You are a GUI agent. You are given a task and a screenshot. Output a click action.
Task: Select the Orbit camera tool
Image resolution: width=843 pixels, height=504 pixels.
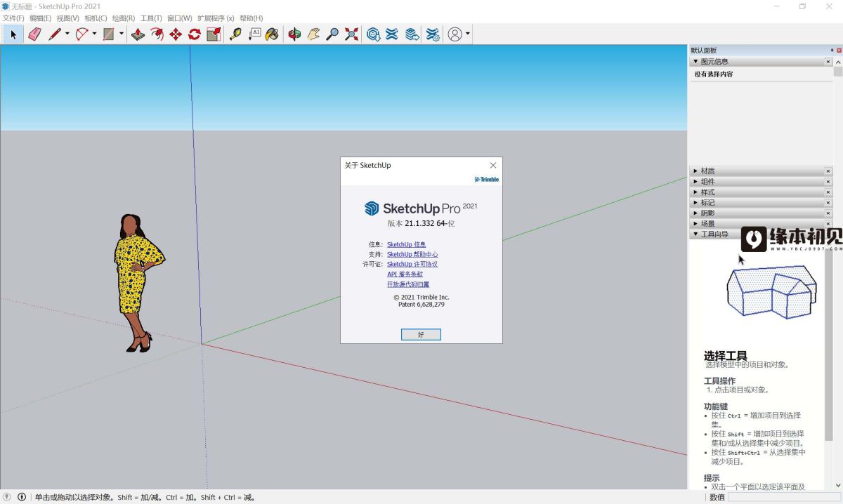295,34
